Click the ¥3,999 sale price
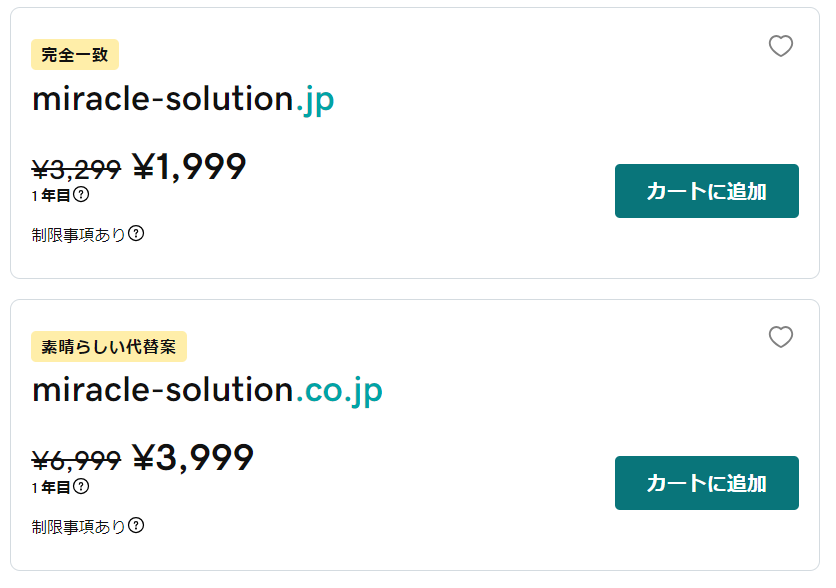This screenshot has width=836, height=588. tap(193, 458)
